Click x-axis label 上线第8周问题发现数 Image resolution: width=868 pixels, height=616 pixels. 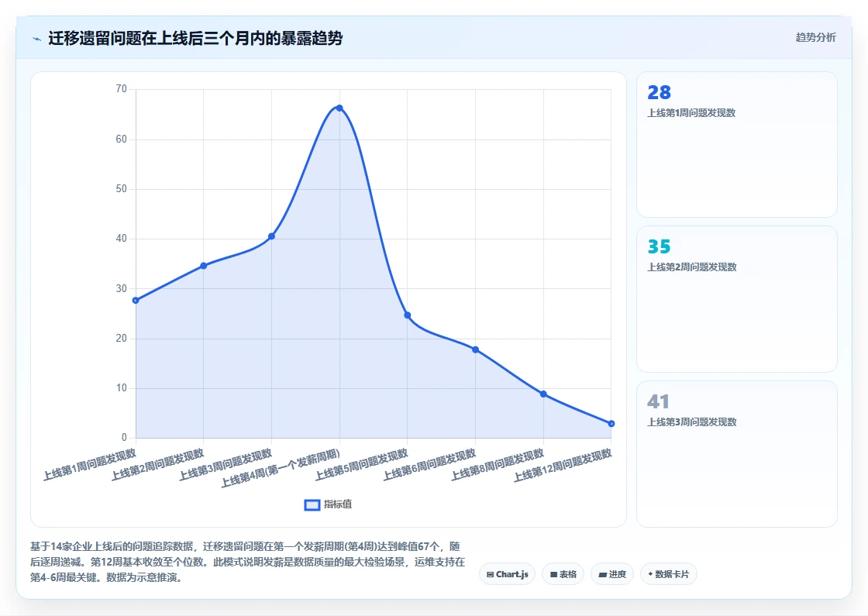498,465
